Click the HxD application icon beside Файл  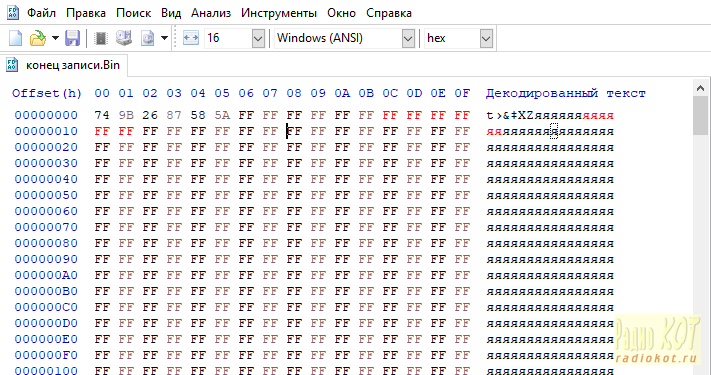13,12
